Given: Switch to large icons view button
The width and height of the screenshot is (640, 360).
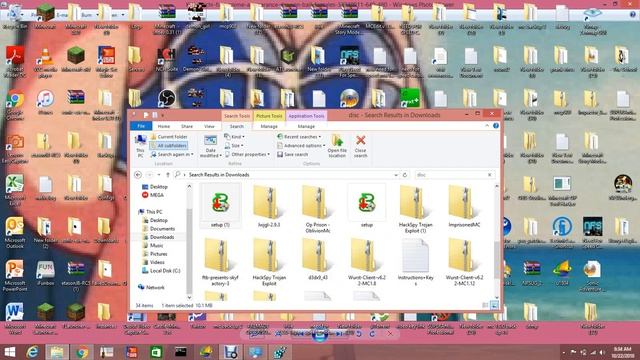Looking at the screenshot, I should pos(494,305).
